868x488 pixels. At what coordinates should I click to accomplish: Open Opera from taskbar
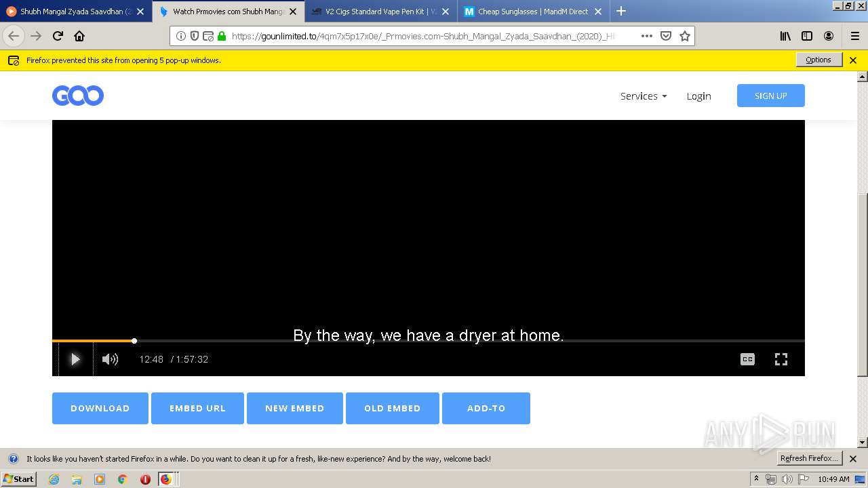pyautogui.click(x=145, y=479)
